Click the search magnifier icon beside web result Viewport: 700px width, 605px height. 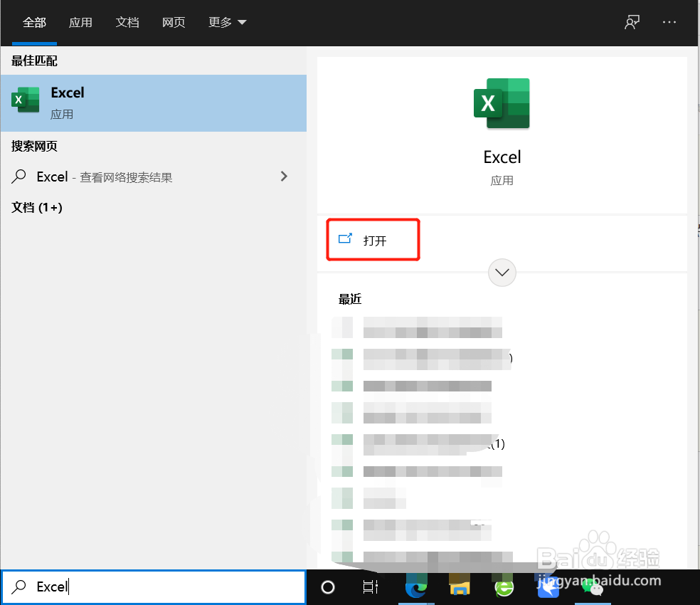(x=18, y=177)
